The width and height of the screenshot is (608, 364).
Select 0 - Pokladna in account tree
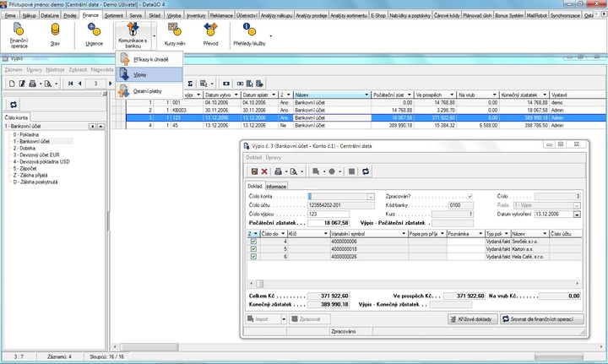coord(26,134)
